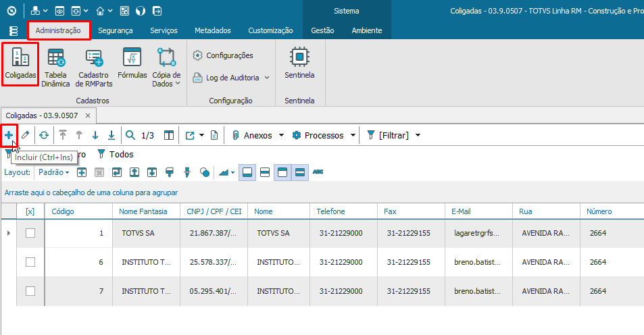This screenshot has height=335, width=644.
Task: Click the four-square grid icon in title bar
Action: [124, 11]
